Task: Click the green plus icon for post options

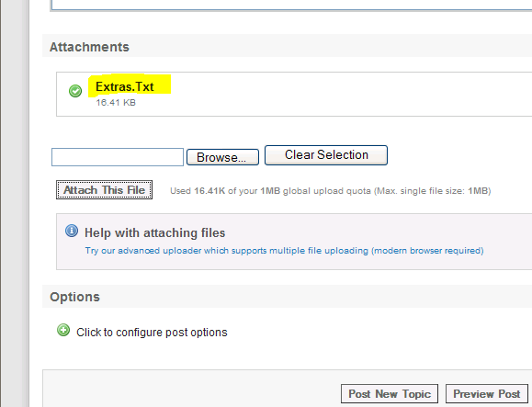Action: point(63,330)
